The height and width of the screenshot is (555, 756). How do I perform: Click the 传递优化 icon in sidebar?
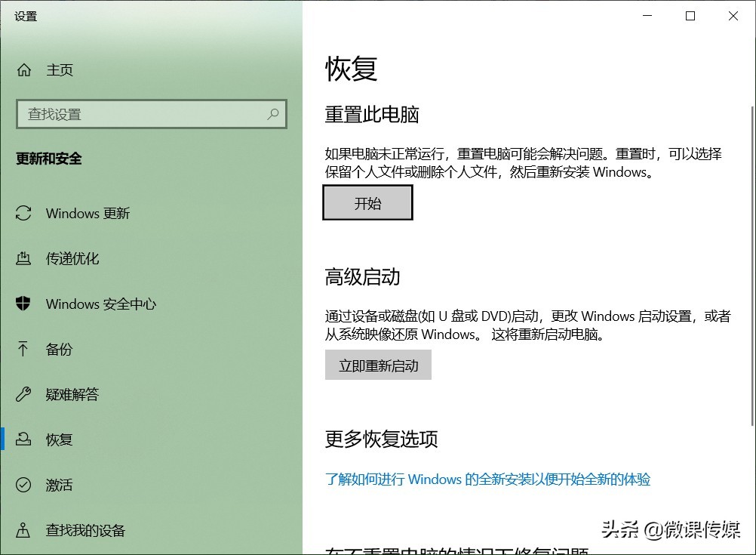[x=23, y=258]
